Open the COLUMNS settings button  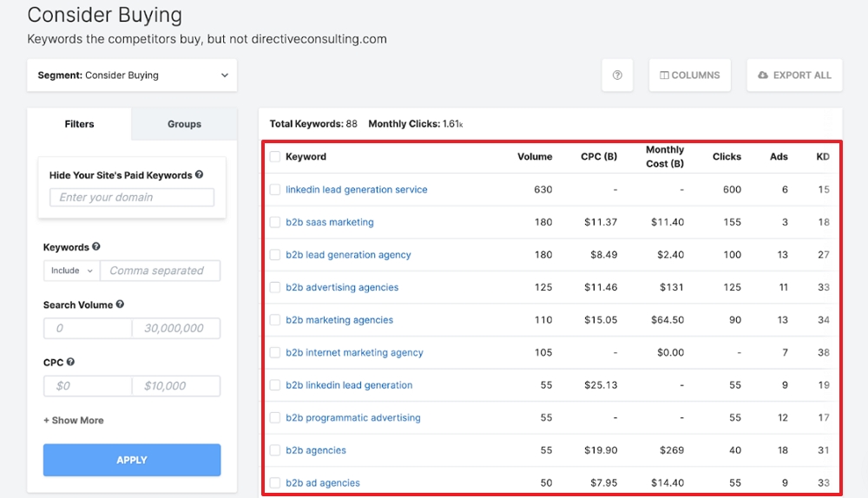[x=690, y=75]
